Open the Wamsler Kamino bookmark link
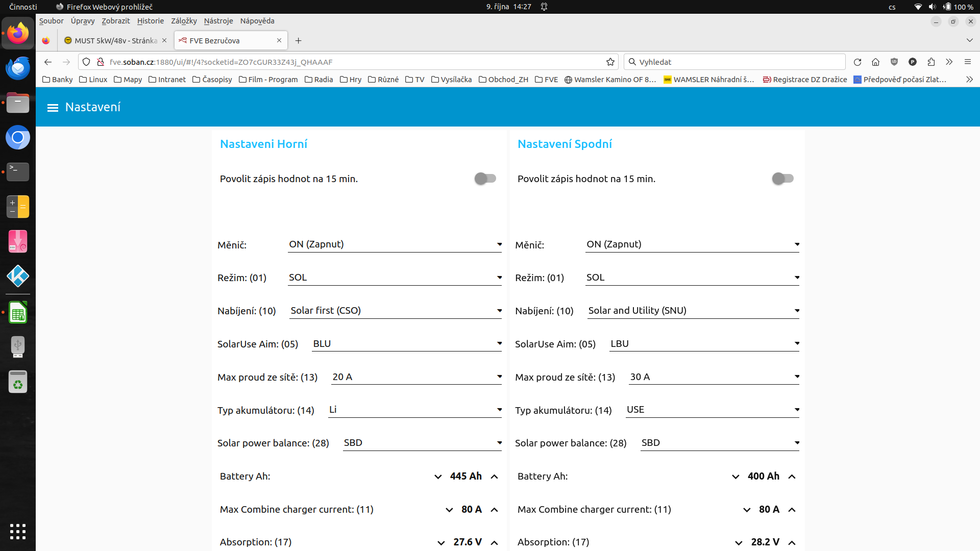Image resolution: width=980 pixels, height=551 pixels. (610, 80)
